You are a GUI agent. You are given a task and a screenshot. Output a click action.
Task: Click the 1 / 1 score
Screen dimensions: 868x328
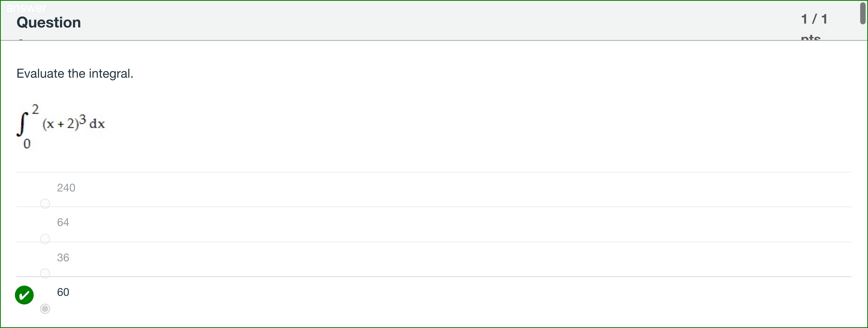tap(814, 19)
